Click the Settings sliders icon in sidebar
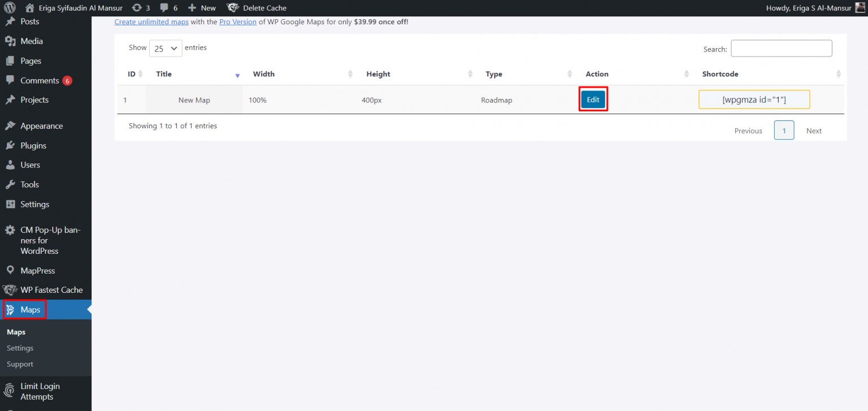 [x=10, y=204]
